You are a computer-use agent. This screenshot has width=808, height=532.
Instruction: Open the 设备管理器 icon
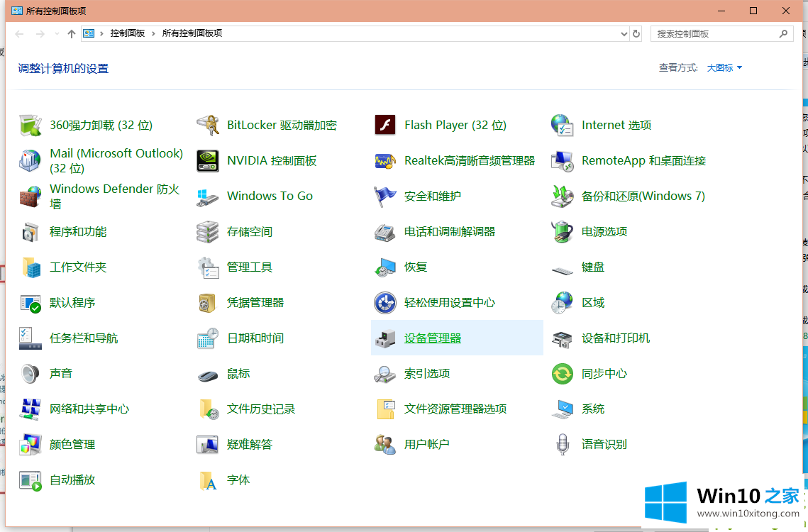click(385, 338)
